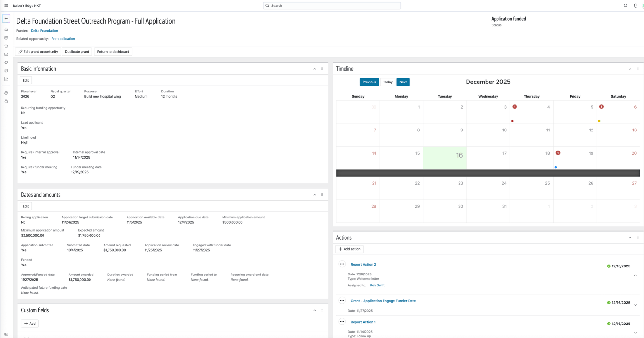This screenshot has width=644, height=338.
Task: Collapse the Timeline panel
Action: coord(630,69)
